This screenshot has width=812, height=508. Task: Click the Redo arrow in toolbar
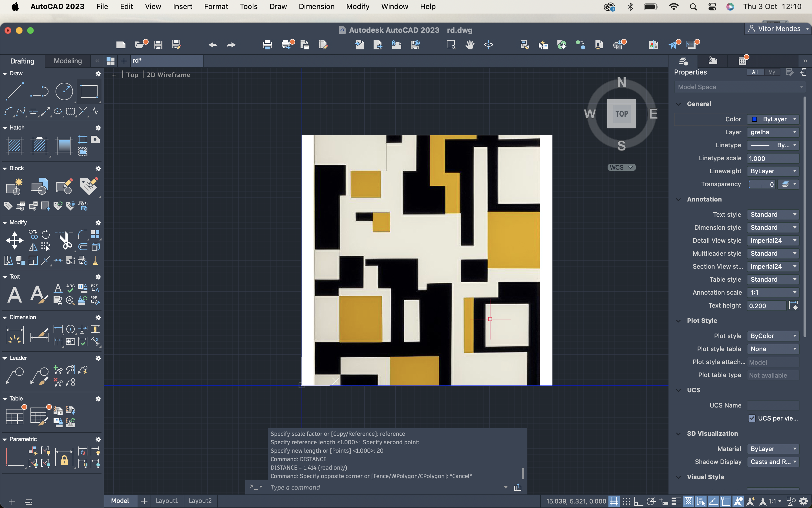(231, 45)
